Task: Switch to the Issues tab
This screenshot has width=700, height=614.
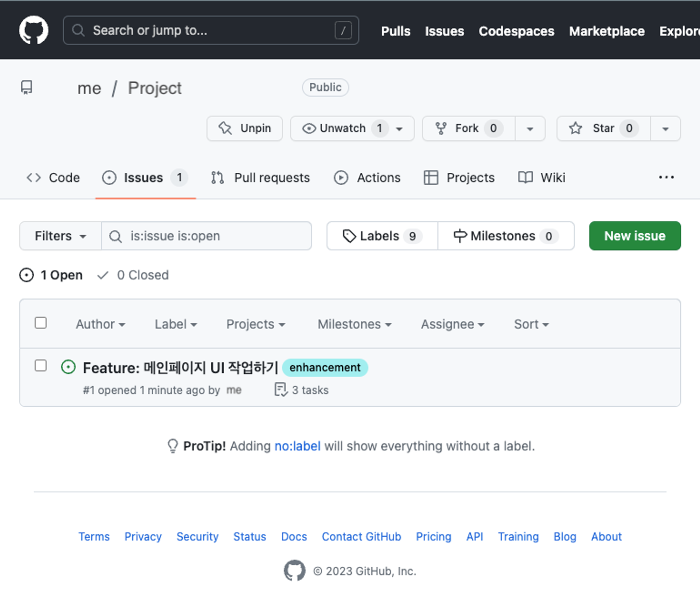Action: coord(143,178)
